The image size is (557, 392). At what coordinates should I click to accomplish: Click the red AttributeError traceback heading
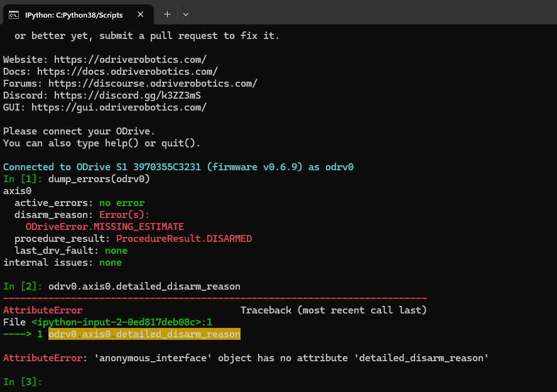(43, 310)
